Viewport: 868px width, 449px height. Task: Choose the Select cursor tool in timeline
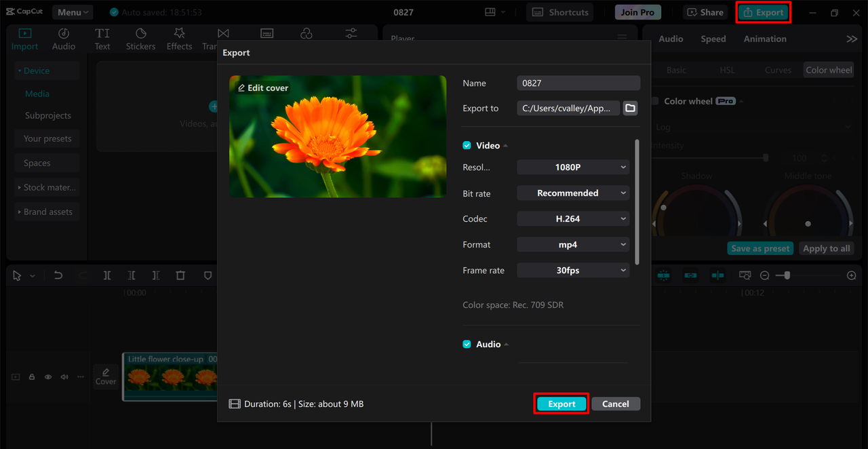click(17, 275)
